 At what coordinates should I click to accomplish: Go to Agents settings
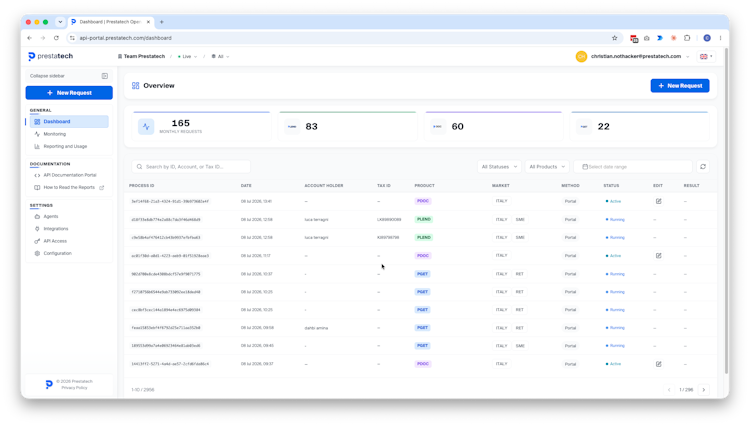click(x=51, y=217)
